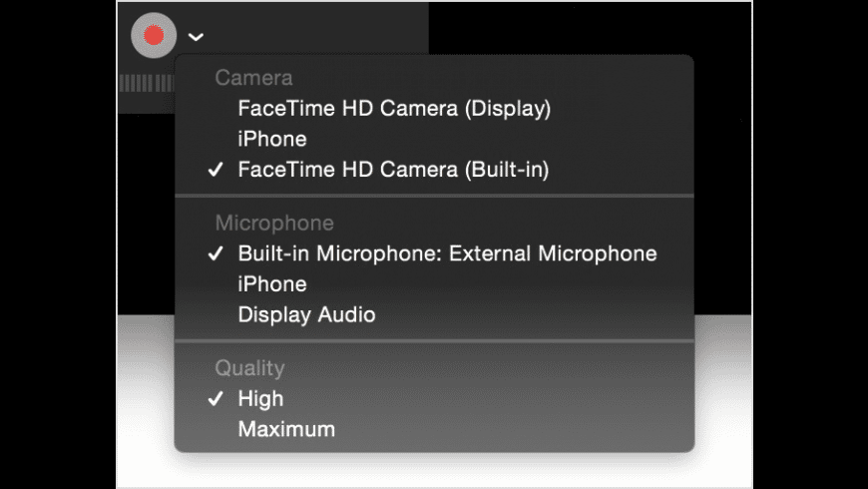Click the Quality section header
Screen dimensions: 868x489
point(249,368)
